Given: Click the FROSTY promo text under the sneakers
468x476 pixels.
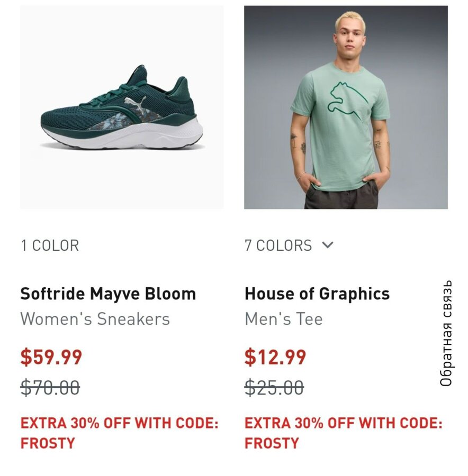Looking at the screenshot, I should pyautogui.click(x=48, y=443).
